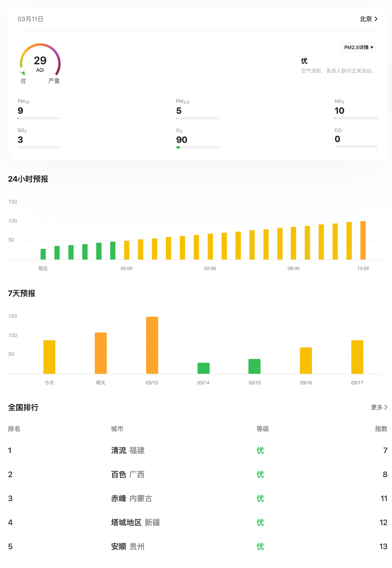Open ranking row 清流 福建
Screen dimensions: 392x568
click(198, 451)
